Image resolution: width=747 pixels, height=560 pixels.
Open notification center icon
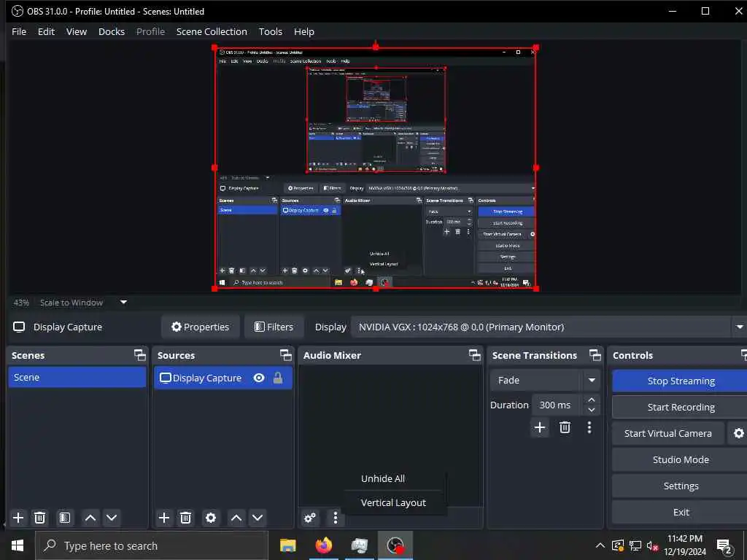[x=724, y=547]
